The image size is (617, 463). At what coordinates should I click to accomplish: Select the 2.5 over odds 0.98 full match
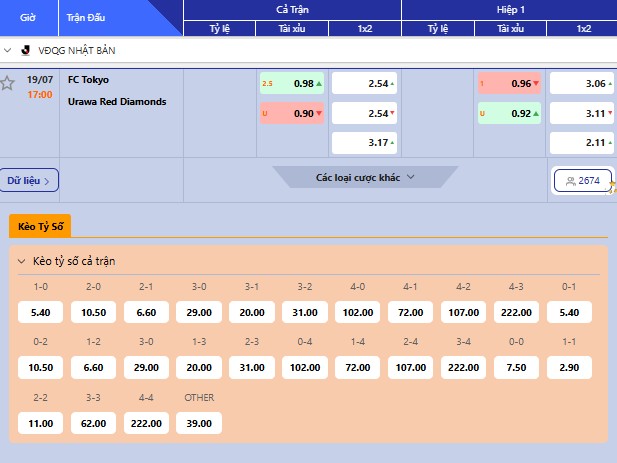pyautogui.click(x=292, y=83)
